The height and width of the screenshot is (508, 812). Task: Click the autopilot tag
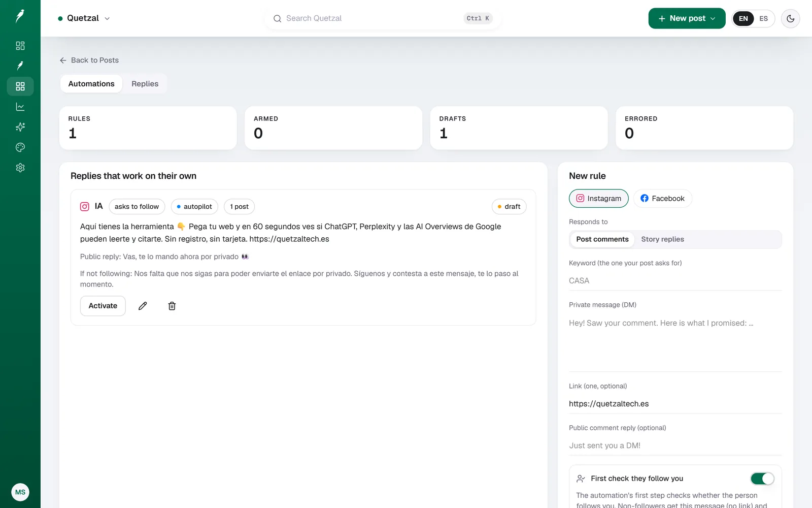click(194, 207)
